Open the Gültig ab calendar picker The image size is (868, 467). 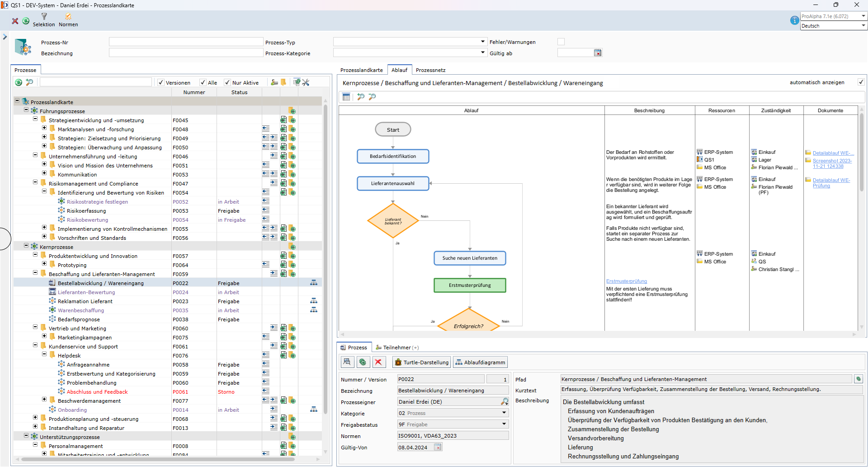(x=597, y=53)
